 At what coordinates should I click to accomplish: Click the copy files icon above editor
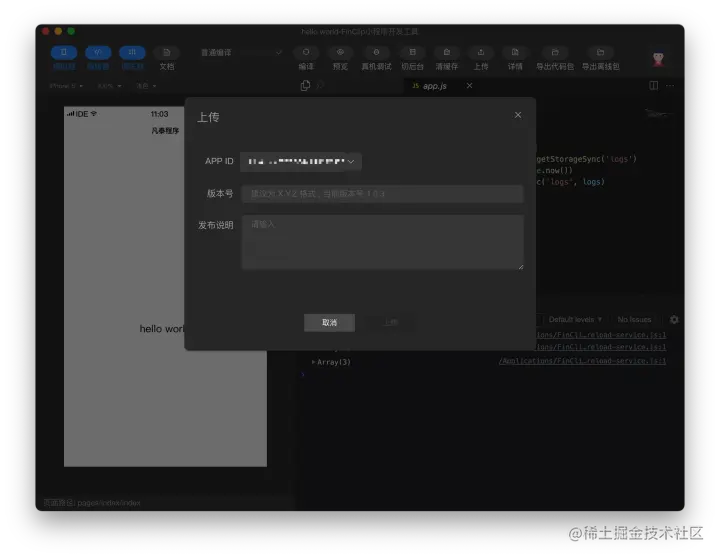coord(305,85)
